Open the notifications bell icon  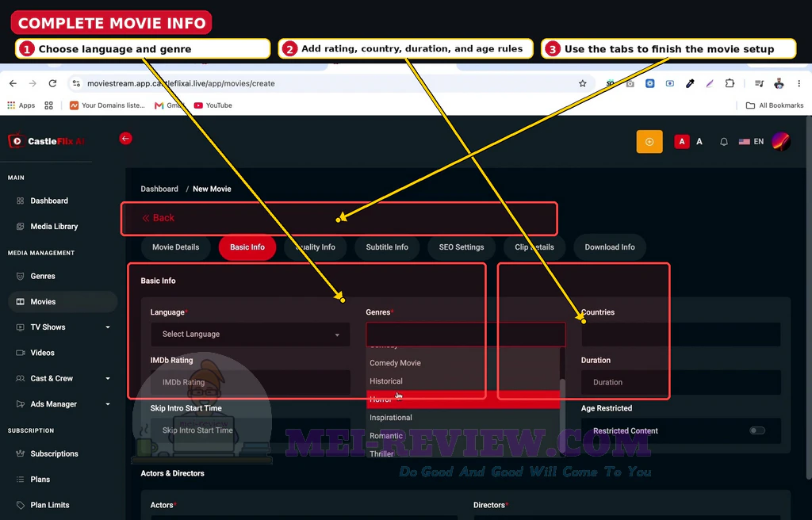(x=724, y=141)
